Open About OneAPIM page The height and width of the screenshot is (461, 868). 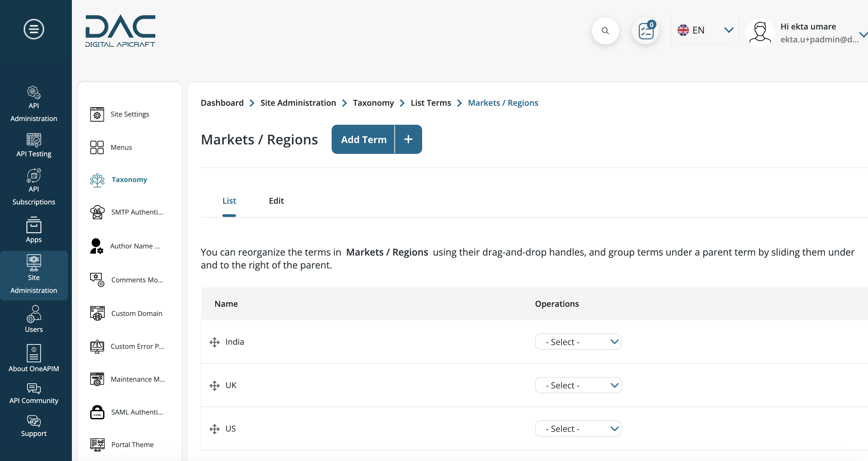click(x=34, y=358)
